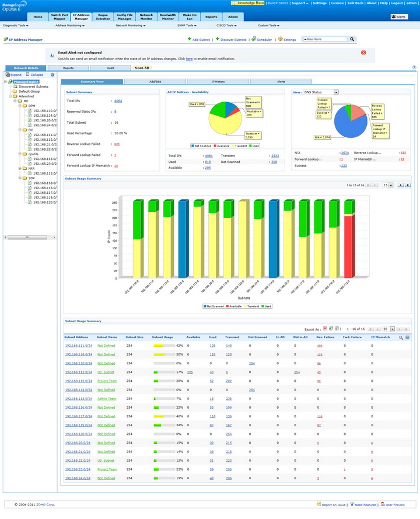Screen dimensions: 420x519
Task: Open the chart page-size 15 dropdown
Action: point(391,186)
